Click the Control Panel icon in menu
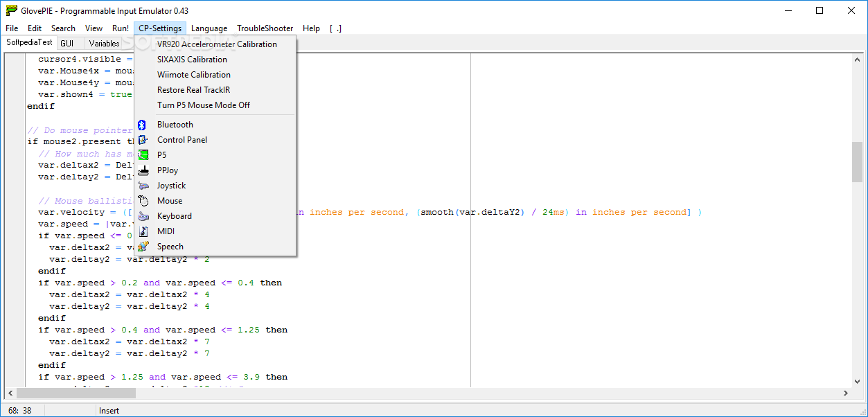Screen dimensions: 868x417 click(x=143, y=140)
